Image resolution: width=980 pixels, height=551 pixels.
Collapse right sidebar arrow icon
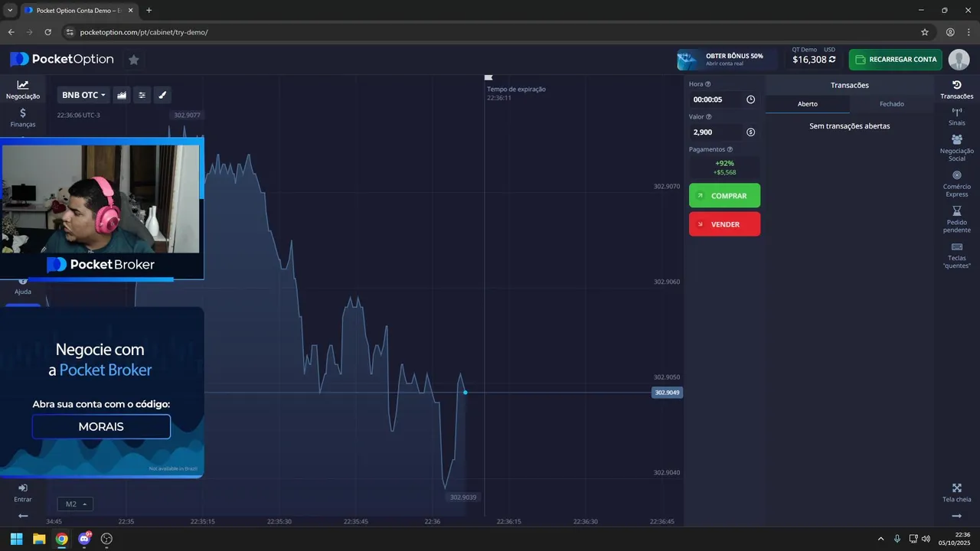tap(957, 516)
